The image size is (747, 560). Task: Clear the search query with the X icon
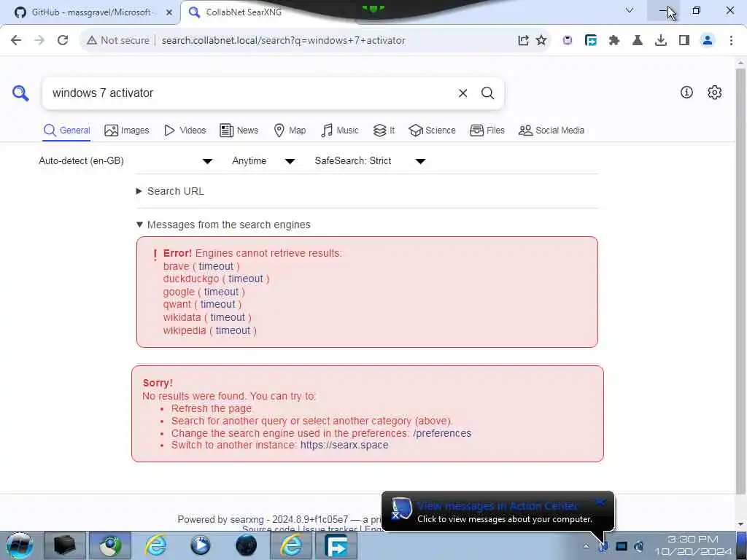[x=462, y=93]
